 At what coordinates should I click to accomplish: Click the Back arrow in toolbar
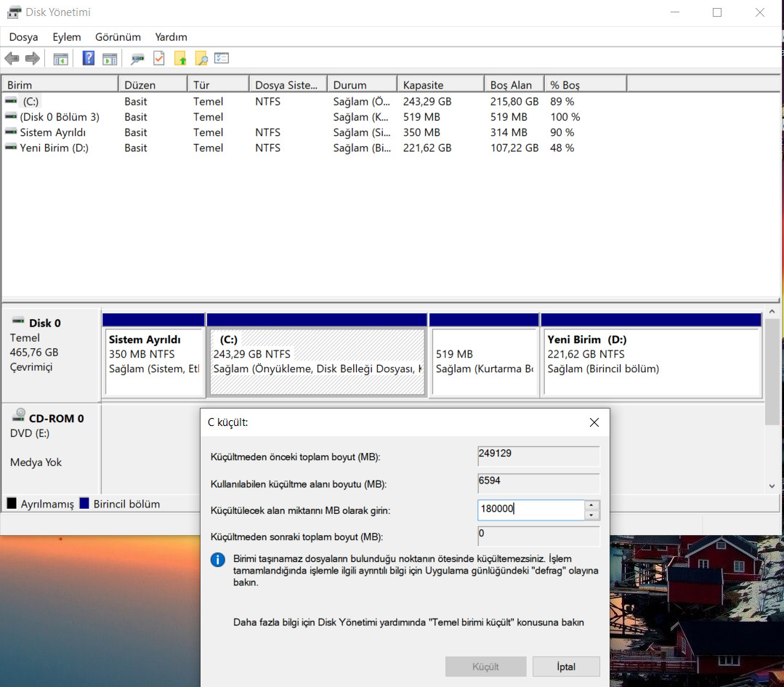(12, 59)
